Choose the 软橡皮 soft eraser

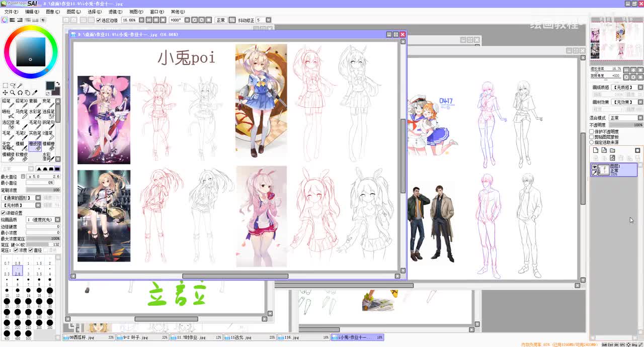pos(21,158)
